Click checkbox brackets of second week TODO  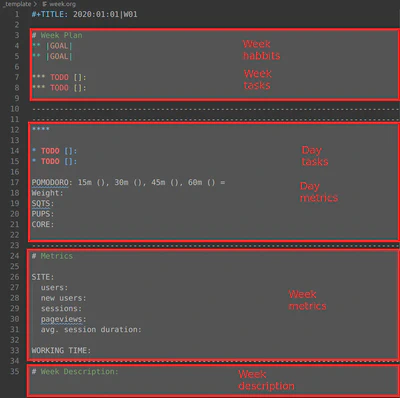[78, 88]
